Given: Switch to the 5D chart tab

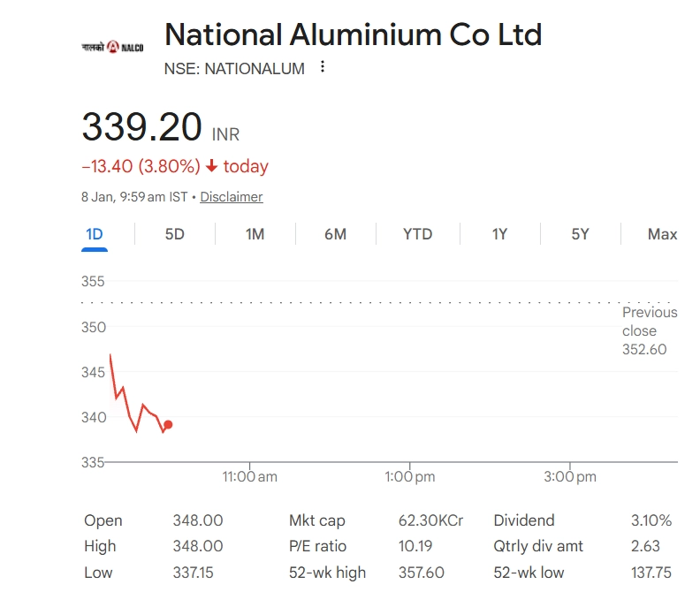Looking at the screenshot, I should point(175,234).
